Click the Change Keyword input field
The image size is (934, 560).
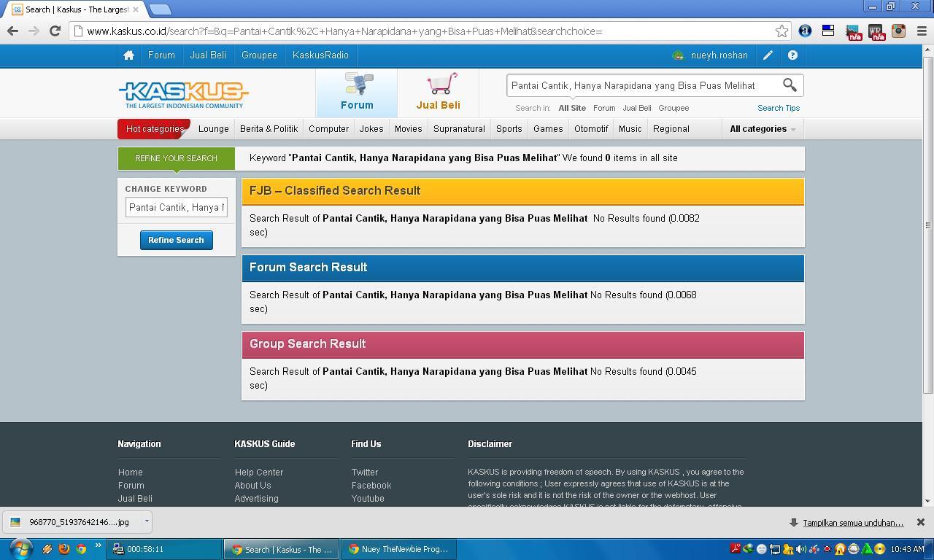(176, 208)
